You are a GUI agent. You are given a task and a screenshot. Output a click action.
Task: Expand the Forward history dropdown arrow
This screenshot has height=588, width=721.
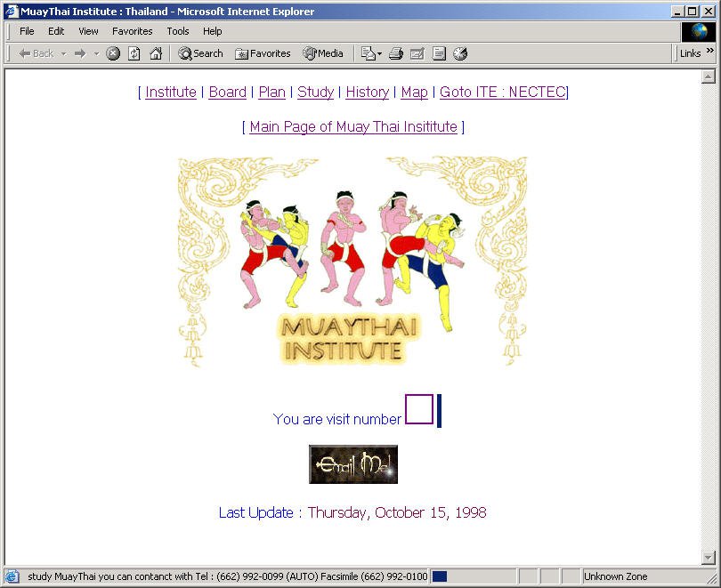click(x=96, y=54)
